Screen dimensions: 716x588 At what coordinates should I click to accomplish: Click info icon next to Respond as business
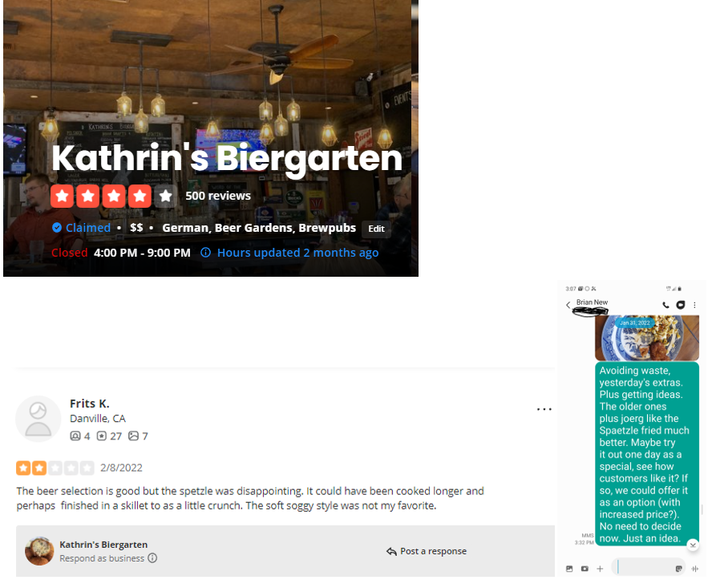[152, 558]
